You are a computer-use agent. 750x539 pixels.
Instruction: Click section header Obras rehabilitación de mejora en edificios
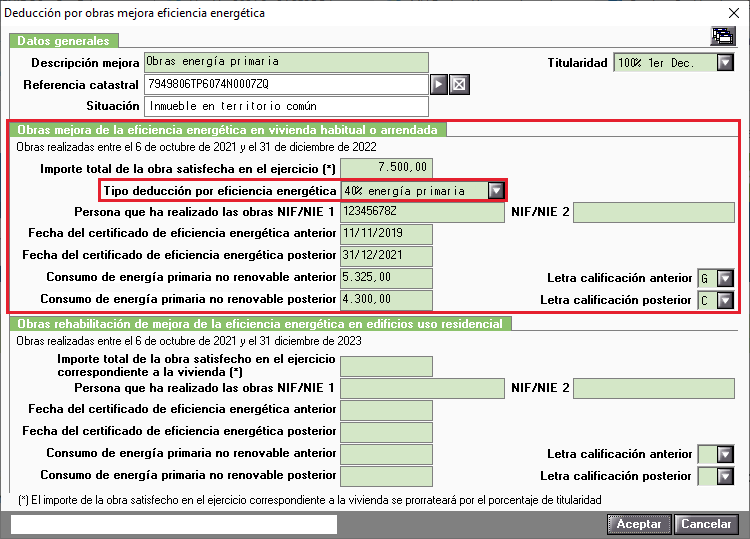point(260,324)
